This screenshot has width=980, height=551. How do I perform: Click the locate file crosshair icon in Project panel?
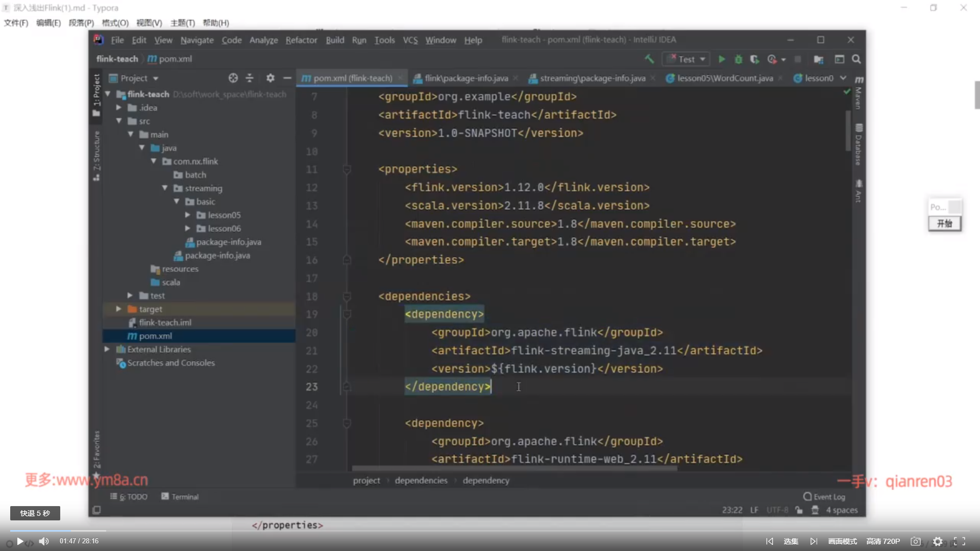(233, 78)
